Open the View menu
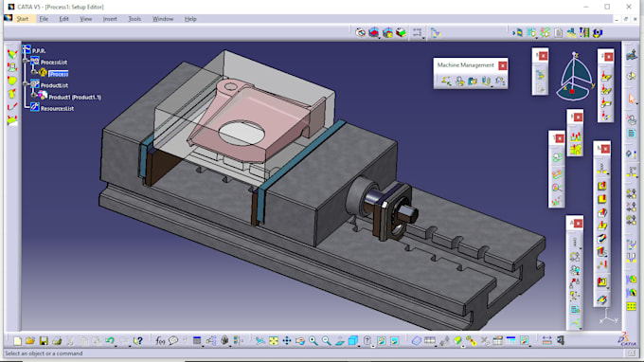Viewport: 644px width, 362px height. pyautogui.click(x=86, y=19)
